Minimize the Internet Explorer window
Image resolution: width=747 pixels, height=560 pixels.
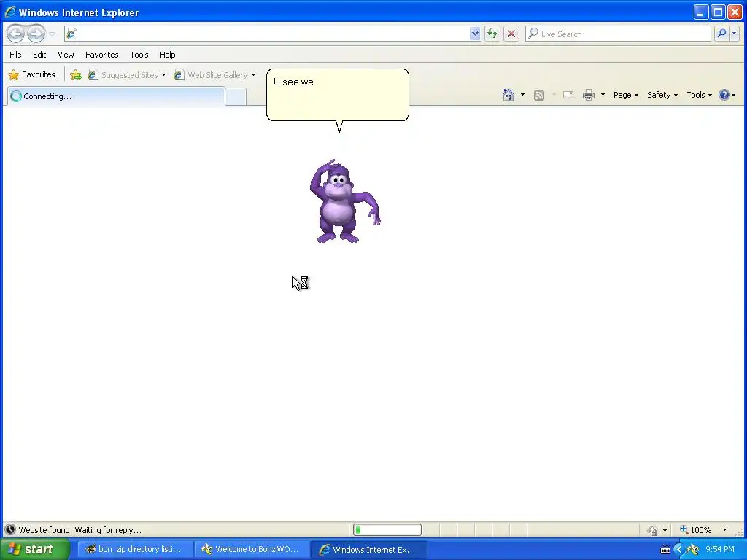[x=700, y=12]
